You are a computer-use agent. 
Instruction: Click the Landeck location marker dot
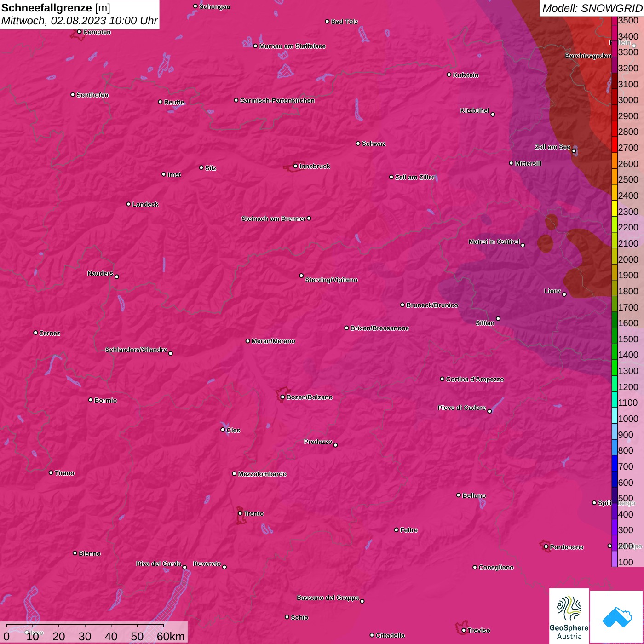[x=128, y=204]
